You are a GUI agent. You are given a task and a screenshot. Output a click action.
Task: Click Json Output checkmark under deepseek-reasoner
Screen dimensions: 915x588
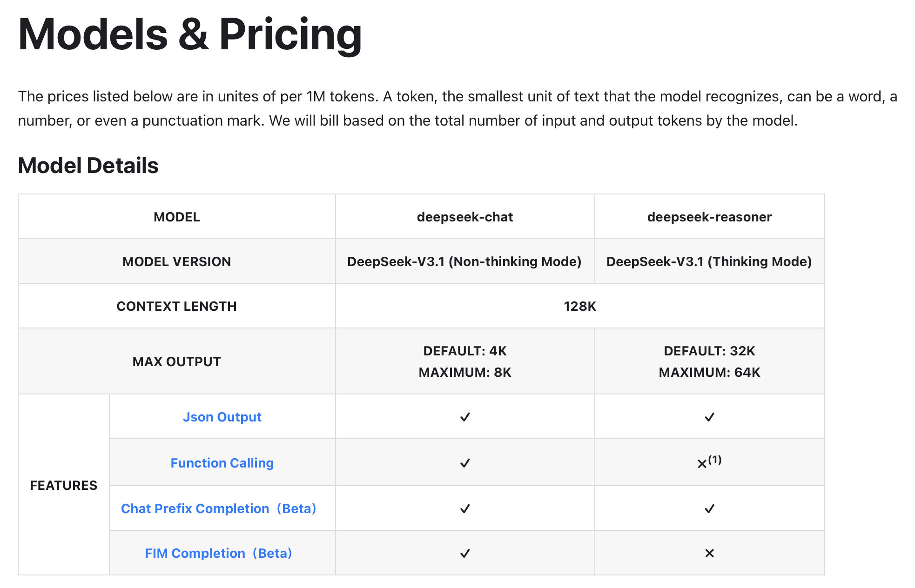click(x=709, y=417)
